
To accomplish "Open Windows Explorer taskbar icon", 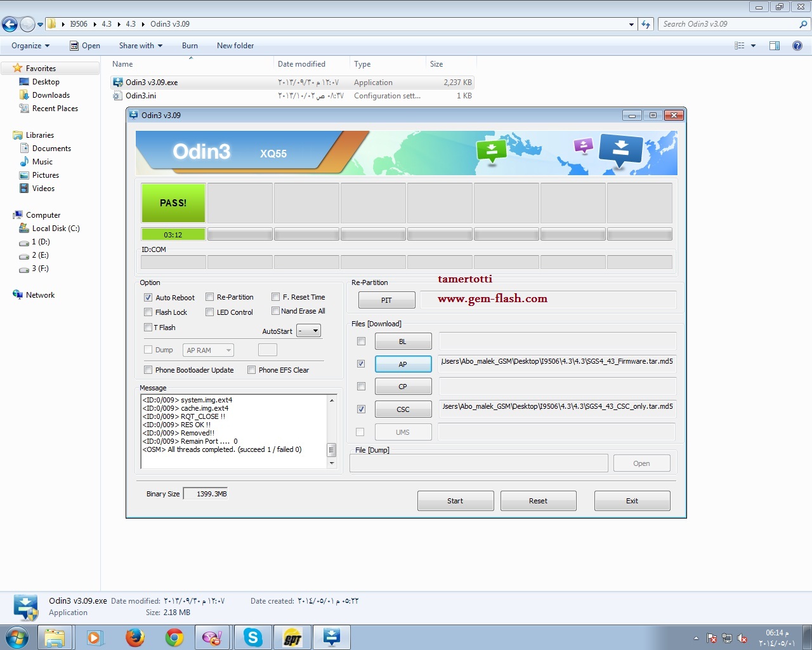I will click(55, 637).
